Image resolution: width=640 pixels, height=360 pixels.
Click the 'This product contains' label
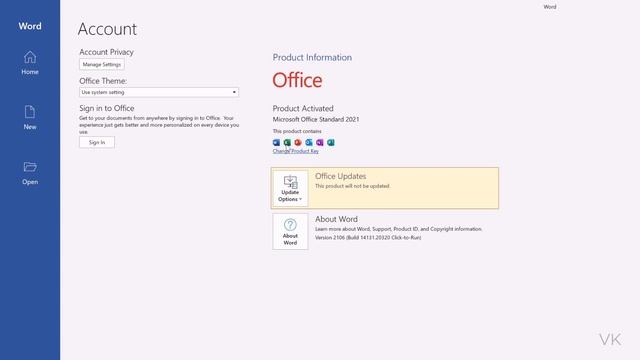tap(297, 131)
